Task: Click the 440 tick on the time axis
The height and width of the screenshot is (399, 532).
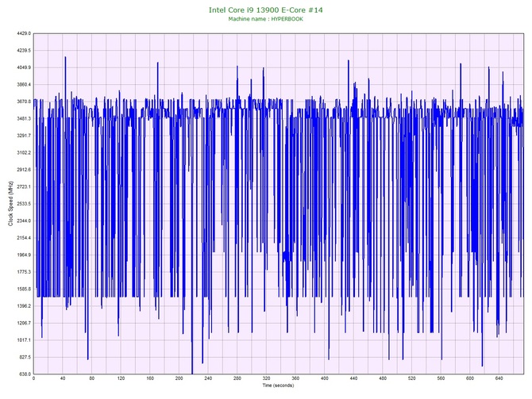Action: 353,378
